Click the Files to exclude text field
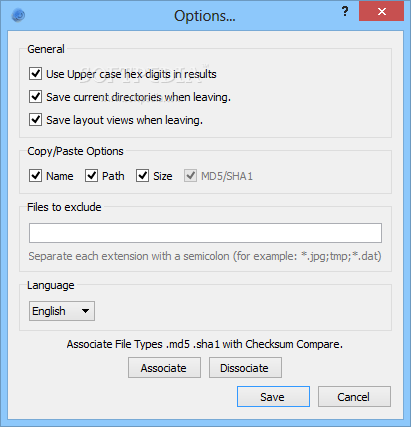 coord(205,233)
